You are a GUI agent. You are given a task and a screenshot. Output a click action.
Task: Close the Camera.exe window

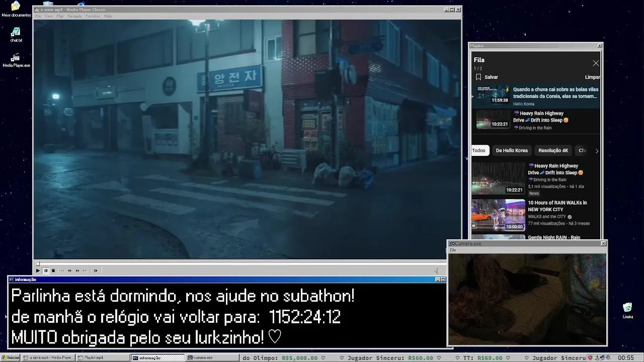pyautogui.click(x=603, y=243)
